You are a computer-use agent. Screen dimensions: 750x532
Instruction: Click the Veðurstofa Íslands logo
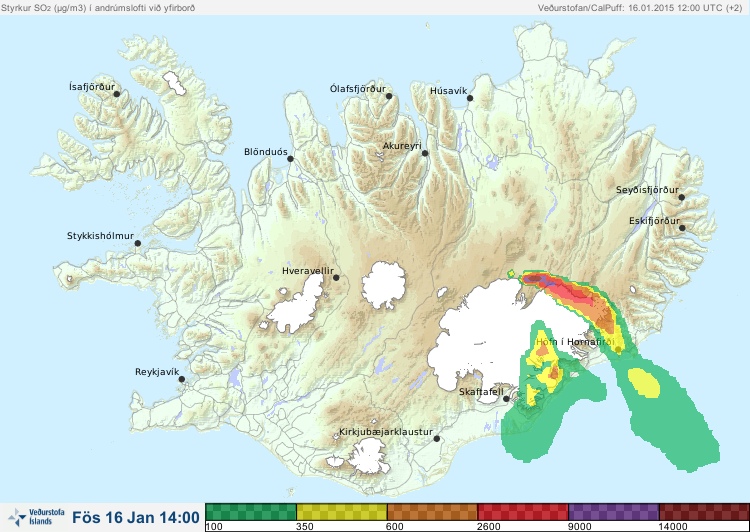pos(36,517)
